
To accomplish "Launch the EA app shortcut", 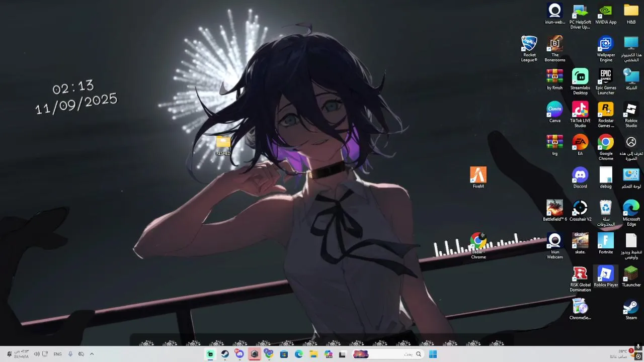I will (580, 145).
